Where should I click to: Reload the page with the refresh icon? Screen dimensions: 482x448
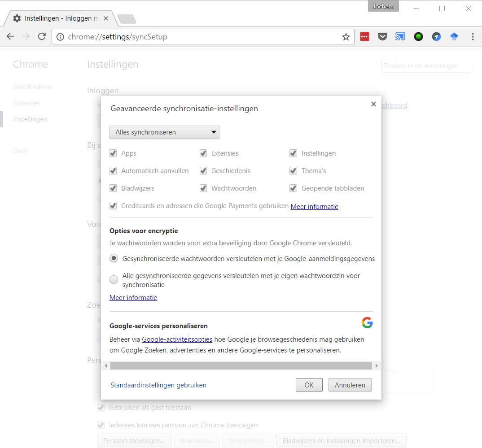42,36
